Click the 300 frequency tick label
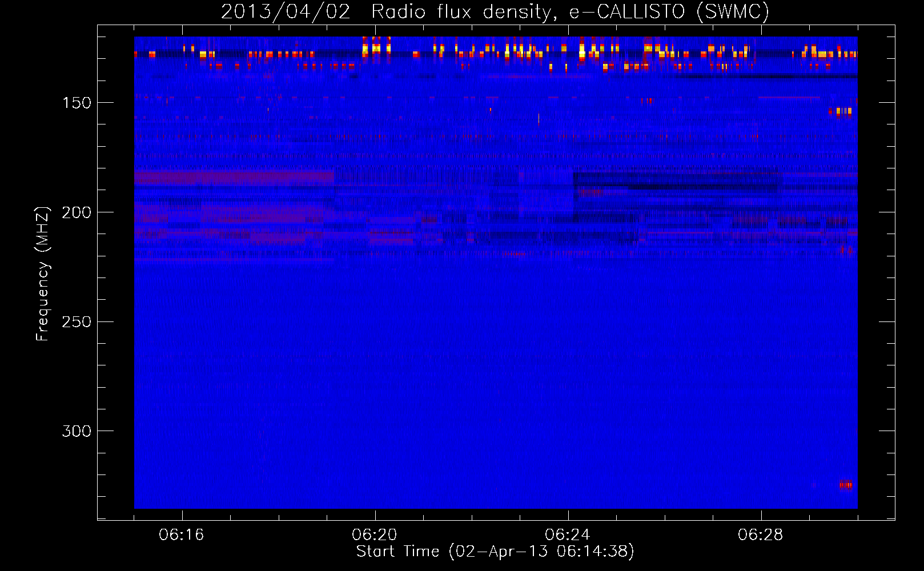The width and height of the screenshot is (924, 571). click(77, 431)
